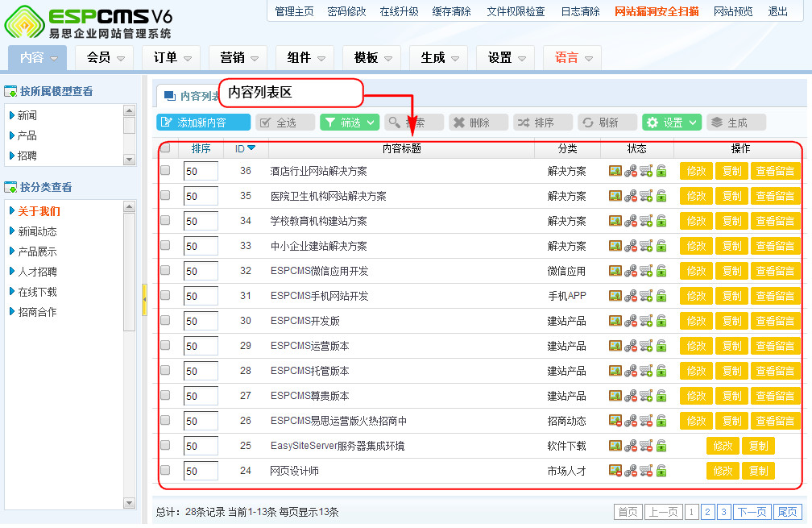Screen dimensions: 812x528
Task: Click the picture status icon in row 24
Action: tap(615, 471)
